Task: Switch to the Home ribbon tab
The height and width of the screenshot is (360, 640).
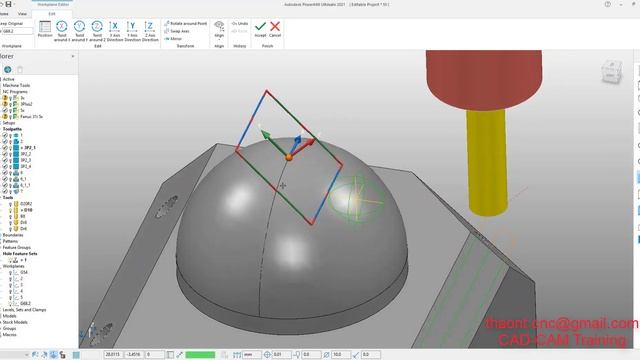Action: click(x=4, y=13)
